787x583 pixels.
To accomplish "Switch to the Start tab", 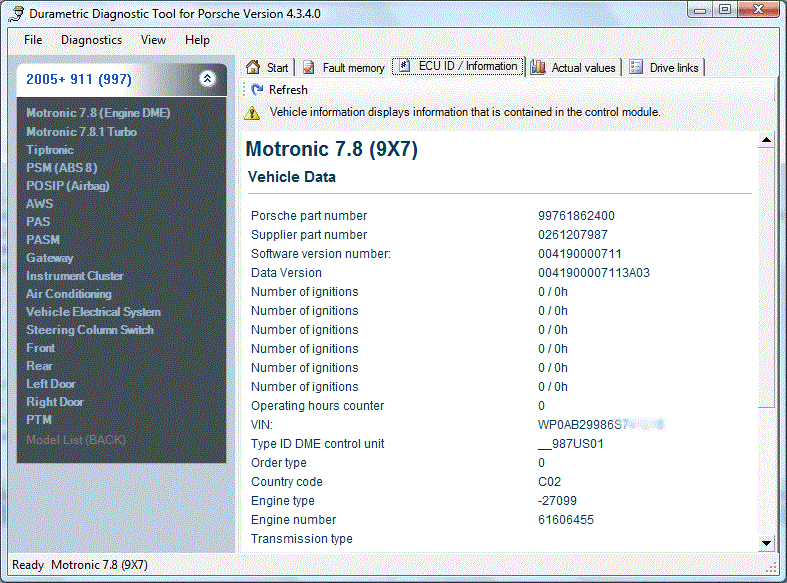I will (268, 67).
